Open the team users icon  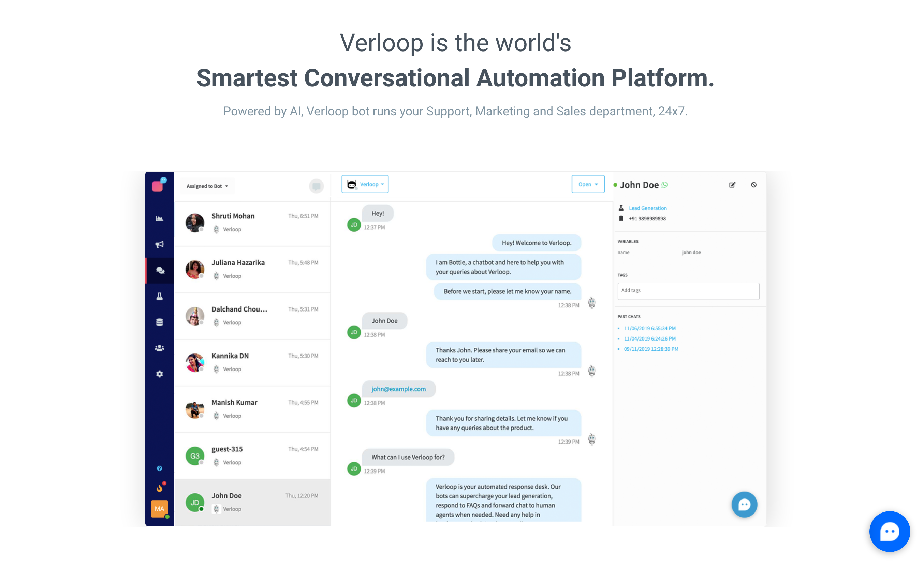tap(160, 349)
